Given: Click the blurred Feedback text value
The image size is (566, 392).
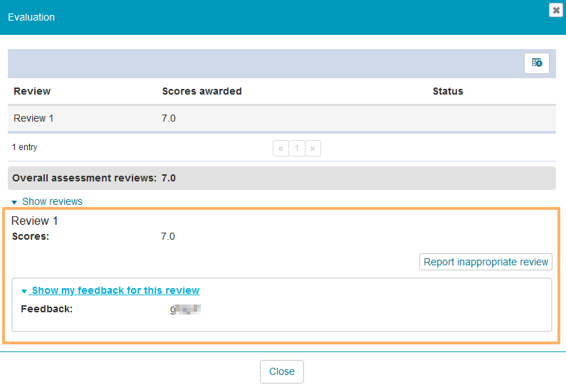Looking at the screenshot, I should pyautogui.click(x=185, y=309).
